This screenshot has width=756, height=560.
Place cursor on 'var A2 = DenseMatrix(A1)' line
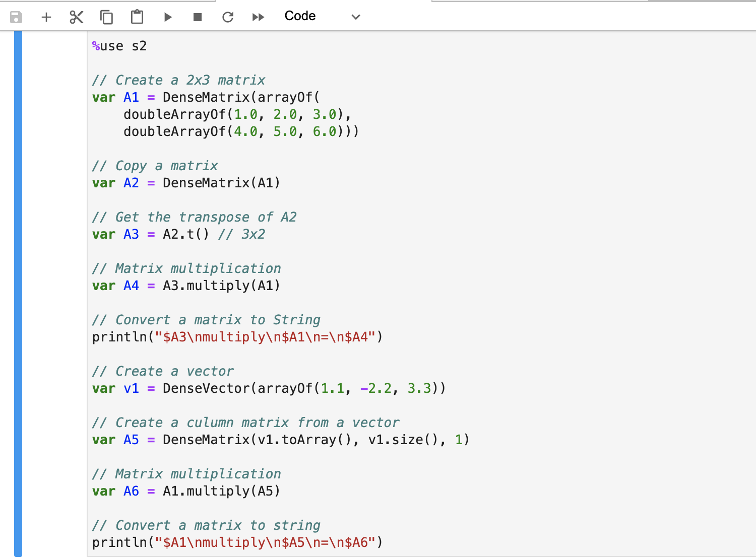[186, 183]
